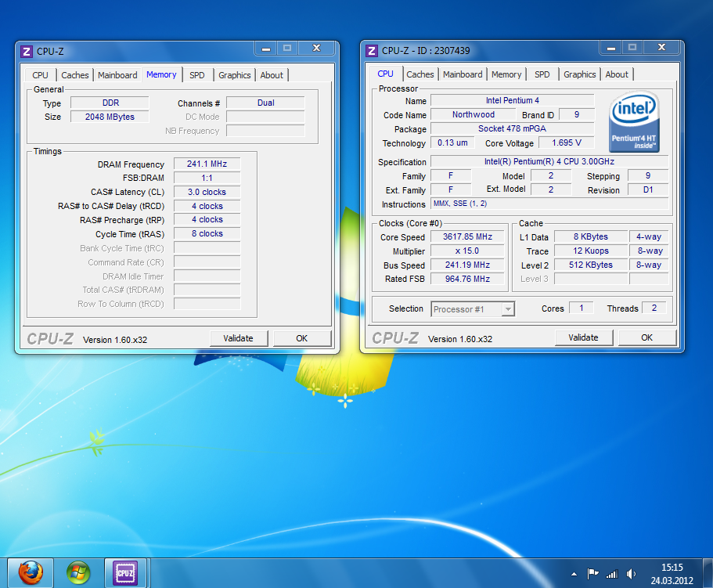The width and height of the screenshot is (713, 588).
Task: Click the Core Speed value 3617.85 MHz
Action: point(467,237)
